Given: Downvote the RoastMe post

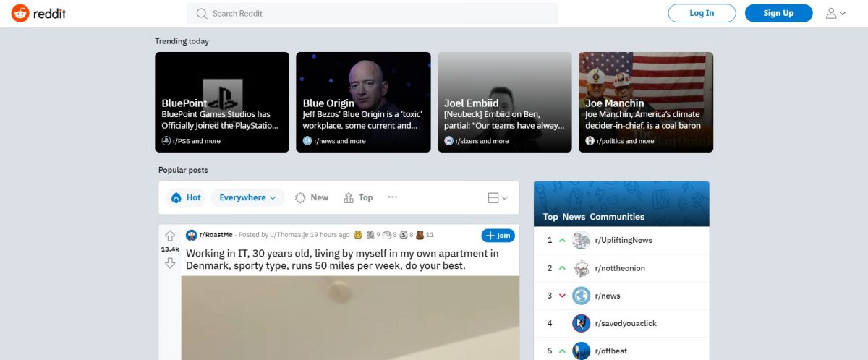Looking at the screenshot, I should [x=170, y=263].
